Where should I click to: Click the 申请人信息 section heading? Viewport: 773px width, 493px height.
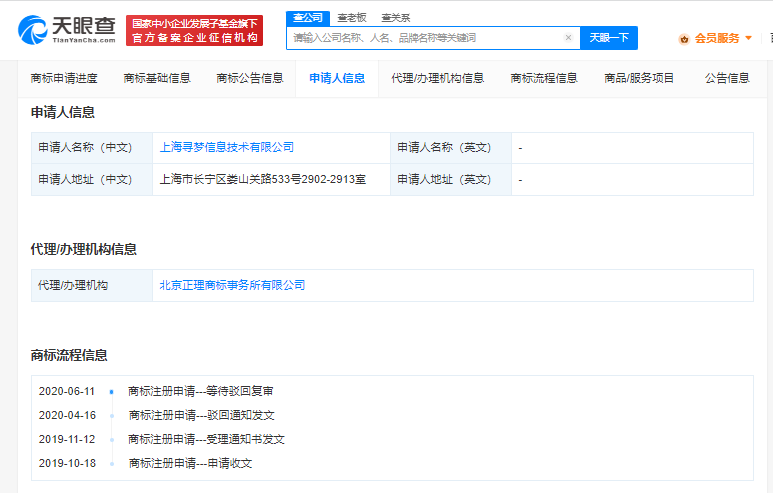tap(63, 112)
